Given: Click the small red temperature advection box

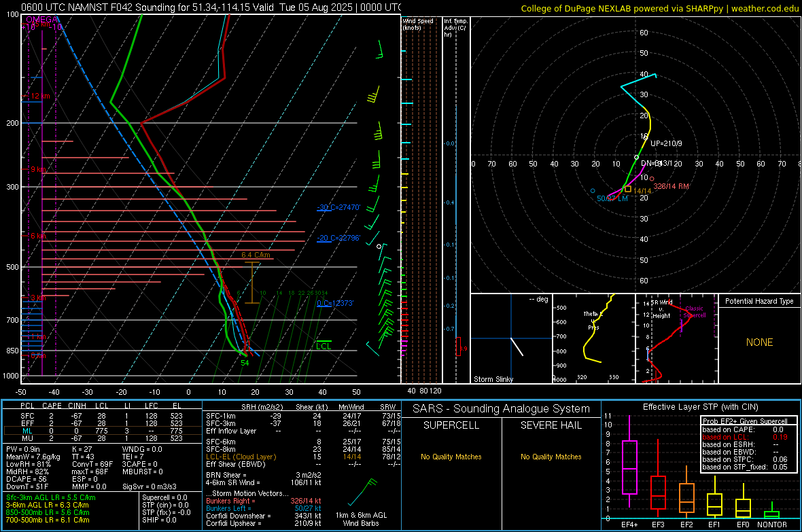Looking at the screenshot, I should tap(458, 347).
